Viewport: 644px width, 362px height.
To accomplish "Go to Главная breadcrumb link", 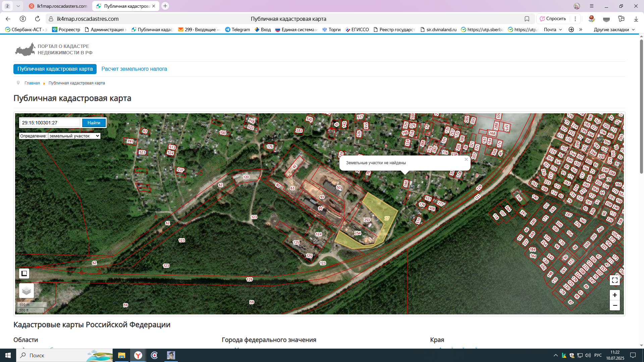I will 32,83.
